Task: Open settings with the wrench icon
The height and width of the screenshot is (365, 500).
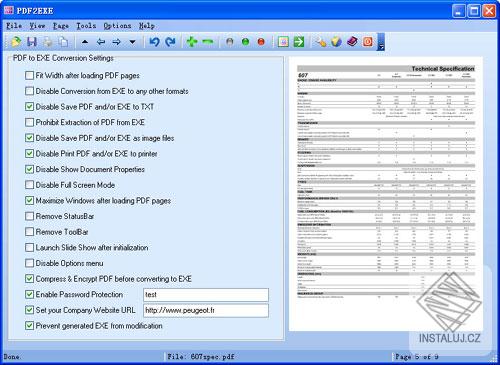Action: click(321, 42)
